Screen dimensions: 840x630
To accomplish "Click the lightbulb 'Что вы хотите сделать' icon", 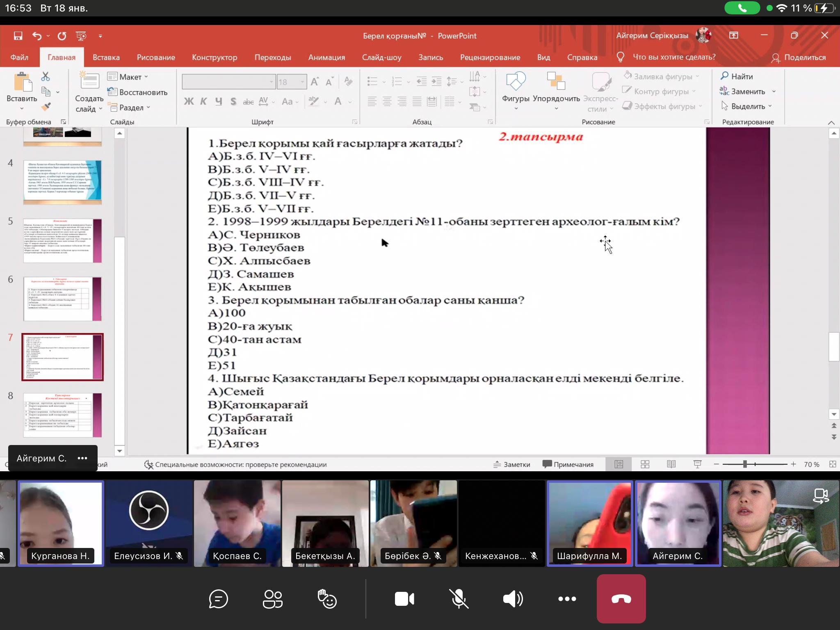I will coord(621,57).
